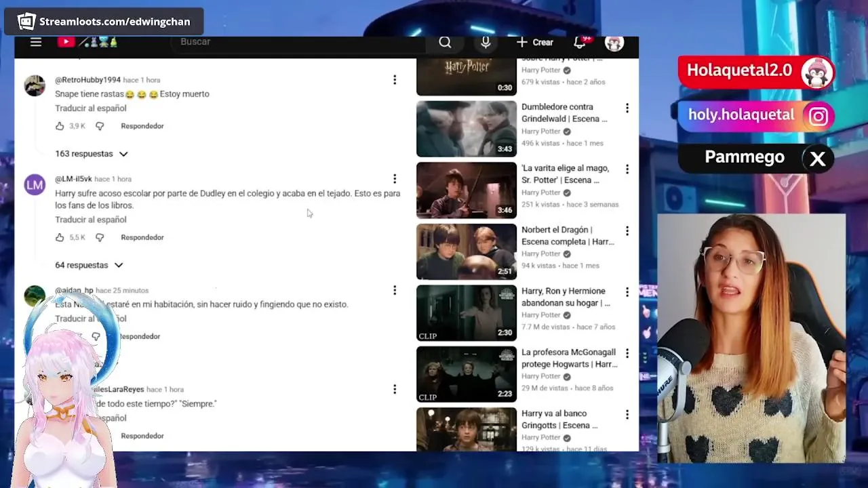Open options for Gringotts video

click(627, 414)
